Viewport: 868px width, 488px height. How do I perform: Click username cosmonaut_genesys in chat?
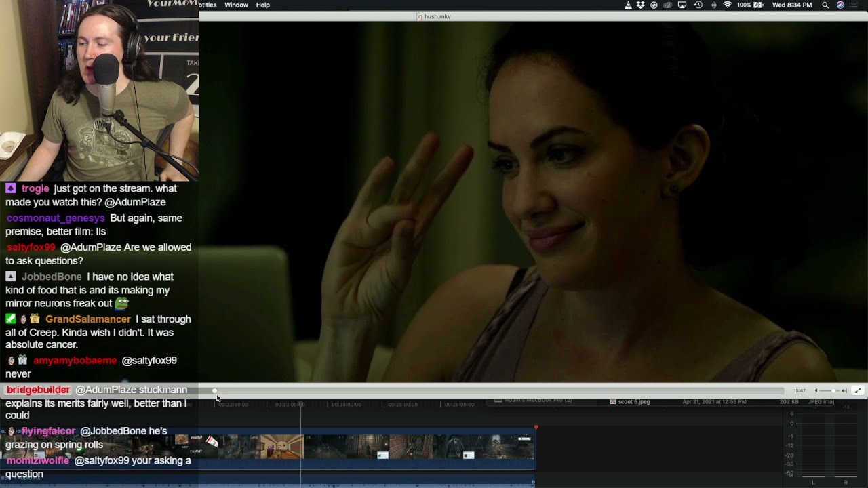[x=56, y=218]
